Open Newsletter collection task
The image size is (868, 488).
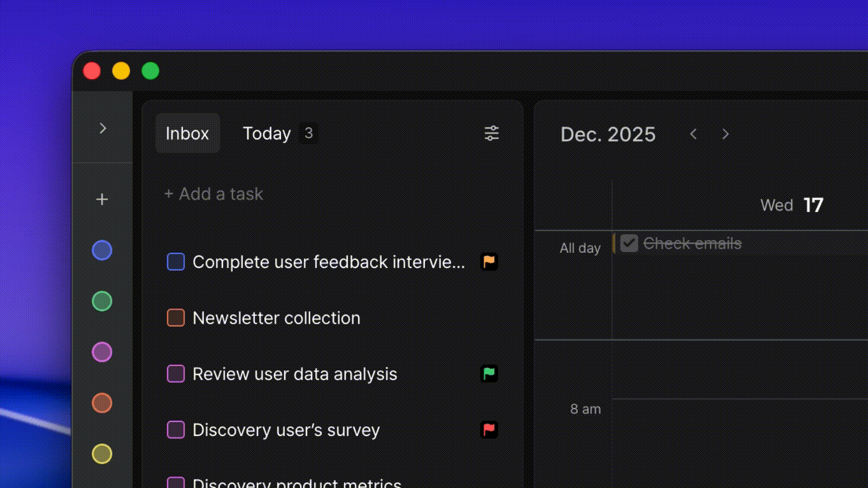(276, 318)
